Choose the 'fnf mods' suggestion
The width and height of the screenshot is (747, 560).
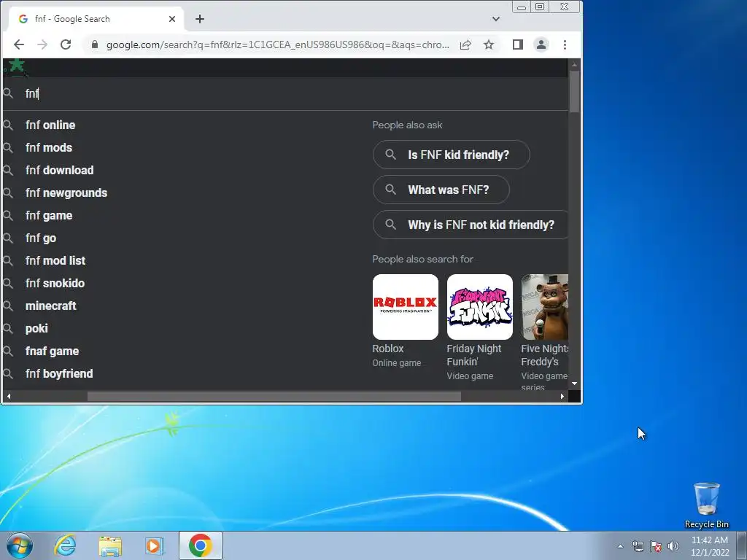pyautogui.click(x=49, y=147)
